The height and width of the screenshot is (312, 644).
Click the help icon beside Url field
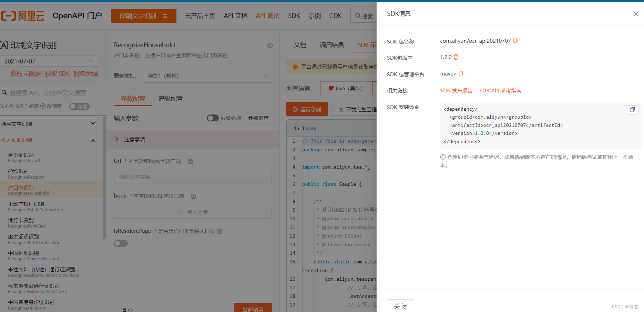tap(191, 161)
